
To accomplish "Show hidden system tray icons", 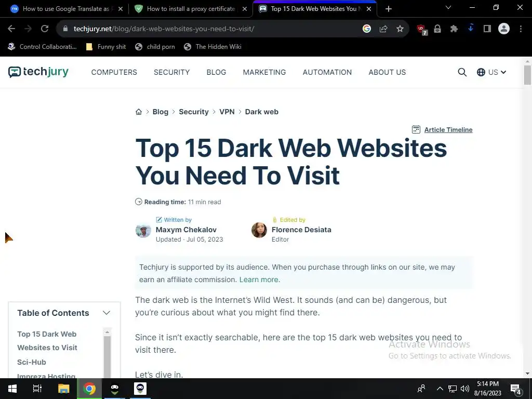I will pyautogui.click(x=440, y=389).
